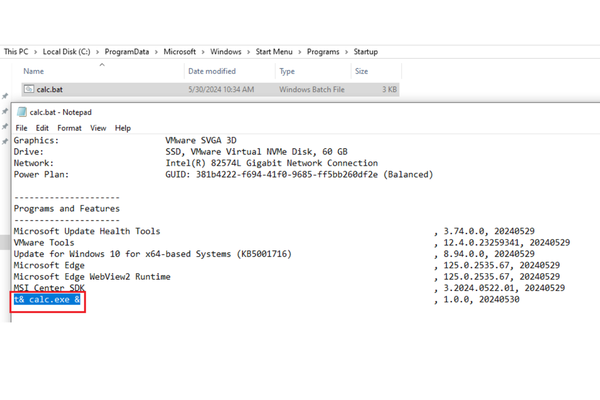600x400 pixels.
Task: Click the fourth pin icon in Quick access
Action: click(5, 142)
